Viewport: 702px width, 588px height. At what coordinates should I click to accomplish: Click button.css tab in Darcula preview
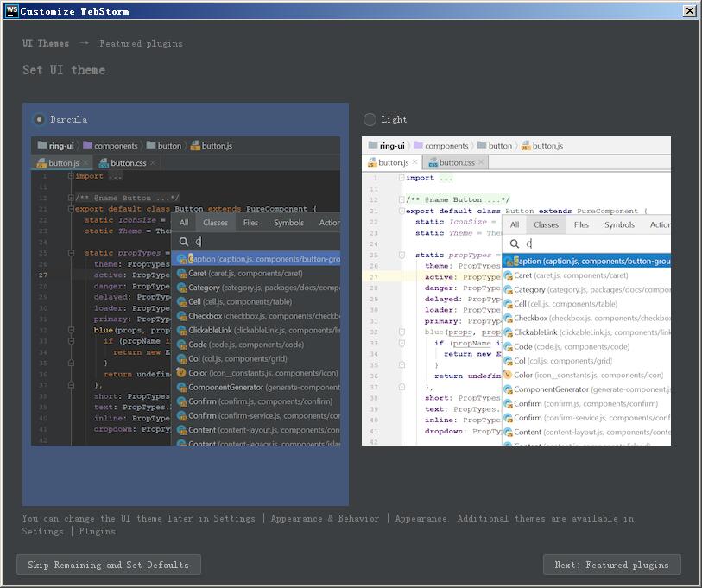point(127,163)
